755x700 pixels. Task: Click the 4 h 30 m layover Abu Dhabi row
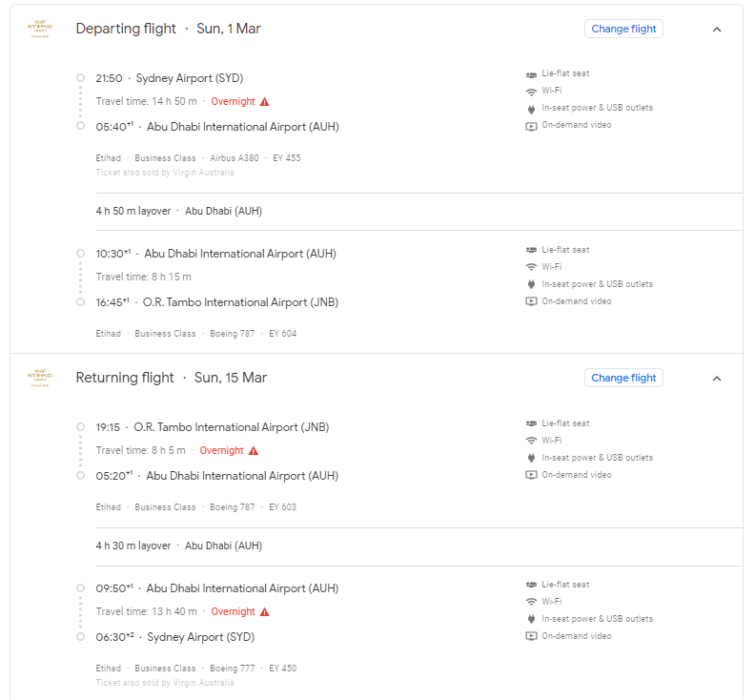[418, 546]
